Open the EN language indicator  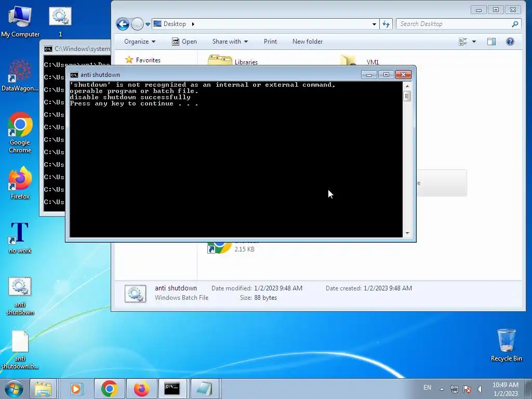point(427,388)
